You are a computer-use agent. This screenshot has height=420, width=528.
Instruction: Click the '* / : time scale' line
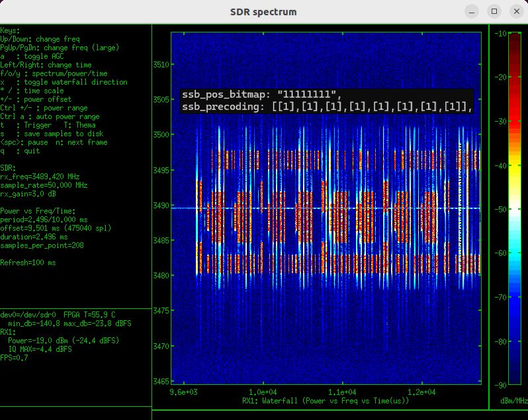coord(32,91)
